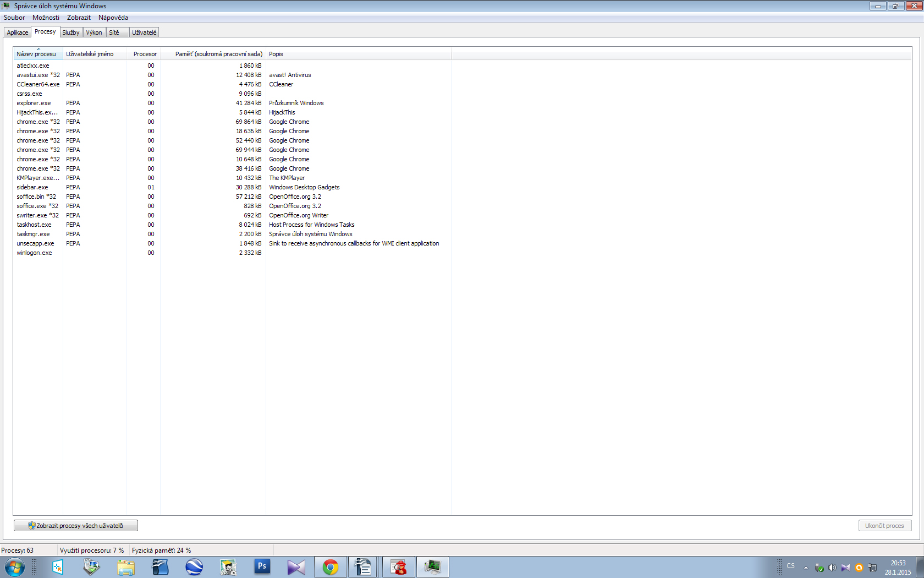Image resolution: width=924 pixels, height=578 pixels.
Task: Select the csrss.exe process row
Action: pos(232,94)
